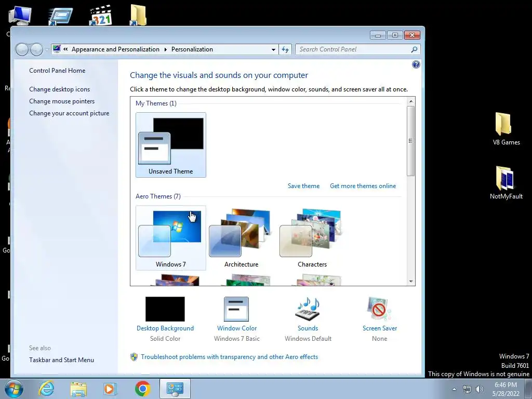
Task: Click the theme list scroll down arrow
Action: coord(411,281)
